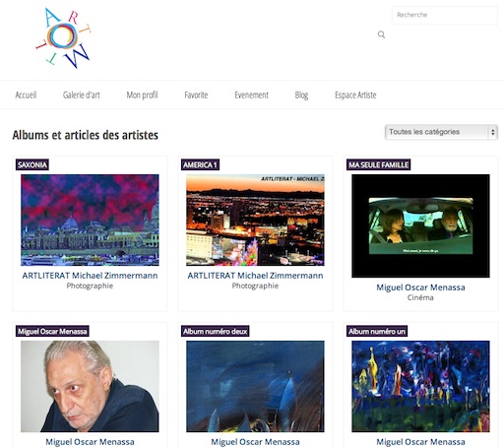Click the Miguel Oscar Menassa portrait photo
The width and height of the screenshot is (504, 448).
(90, 386)
